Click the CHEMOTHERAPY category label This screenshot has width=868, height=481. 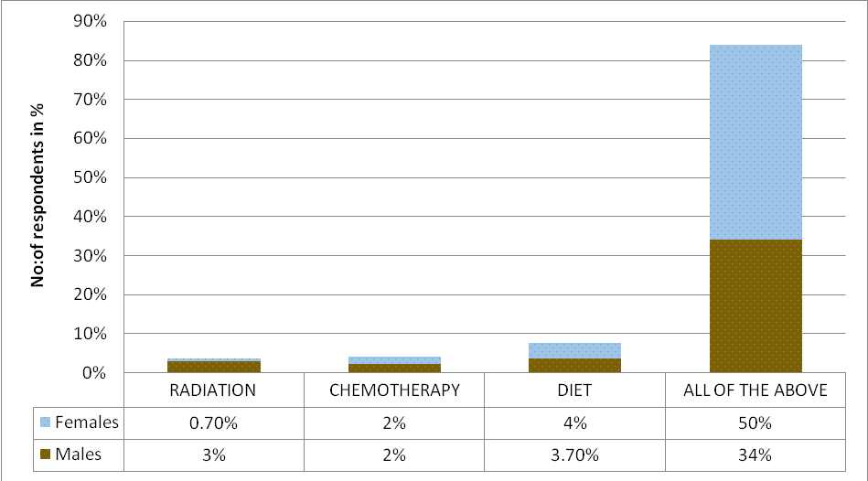click(394, 390)
